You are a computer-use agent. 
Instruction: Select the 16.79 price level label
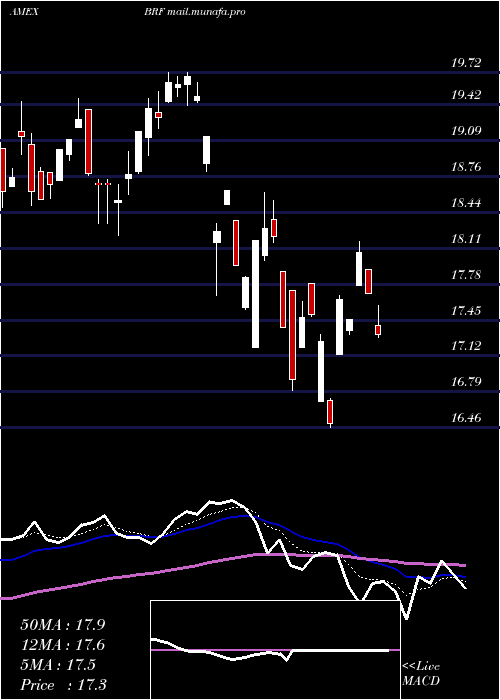[466, 382]
